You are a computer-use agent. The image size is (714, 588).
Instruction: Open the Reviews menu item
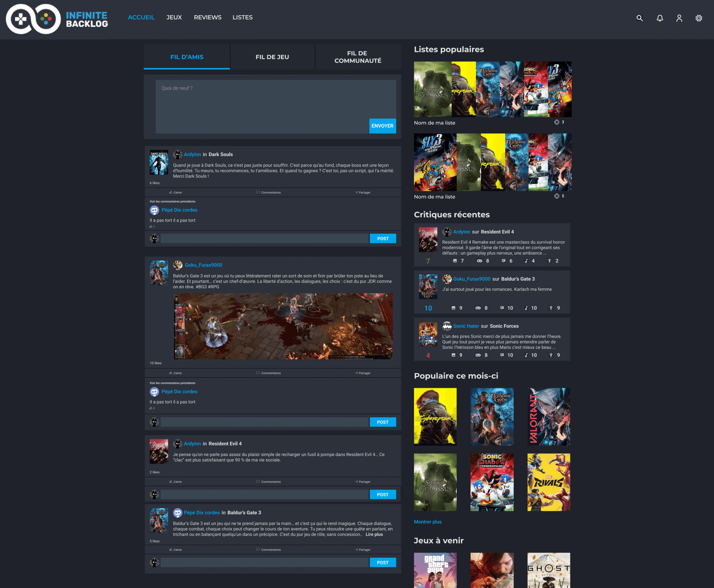[x=208, y=17]
